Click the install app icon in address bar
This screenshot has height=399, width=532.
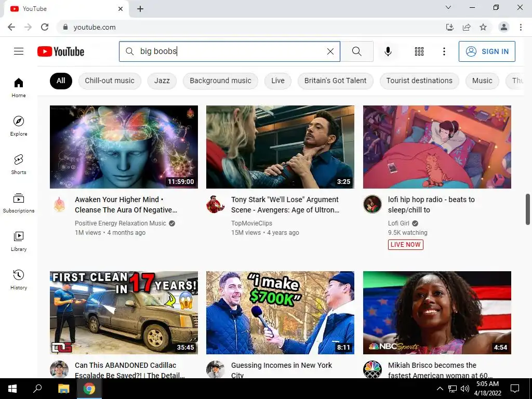click(x=449, y=27)
